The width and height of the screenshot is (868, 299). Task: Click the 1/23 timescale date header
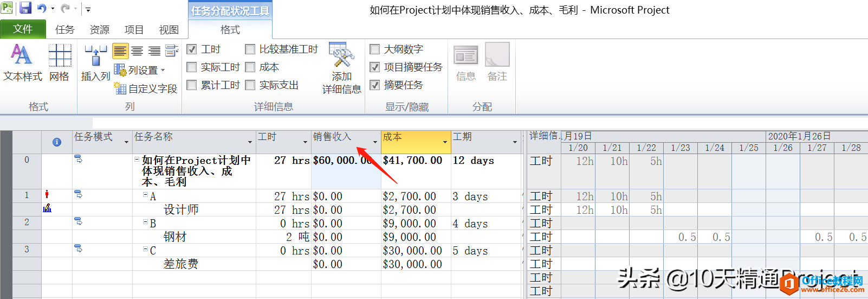pyautogui.click(x=681, y=148)
